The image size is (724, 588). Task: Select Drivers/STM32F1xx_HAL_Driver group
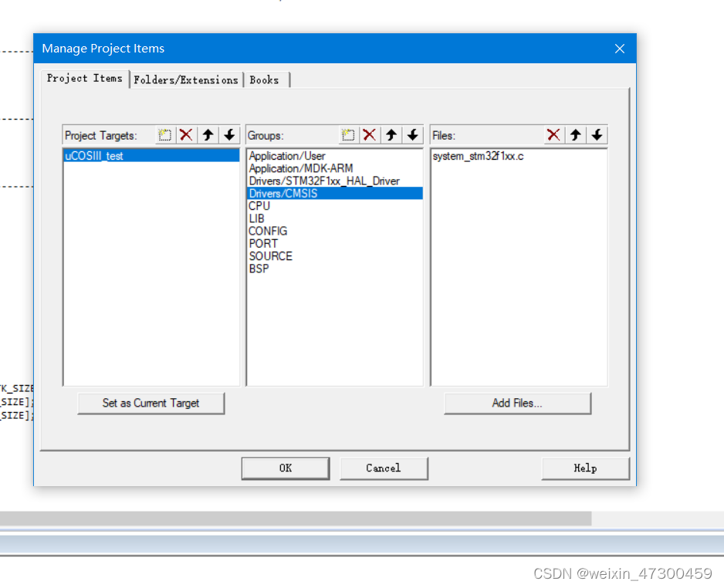tap(335, 181)
